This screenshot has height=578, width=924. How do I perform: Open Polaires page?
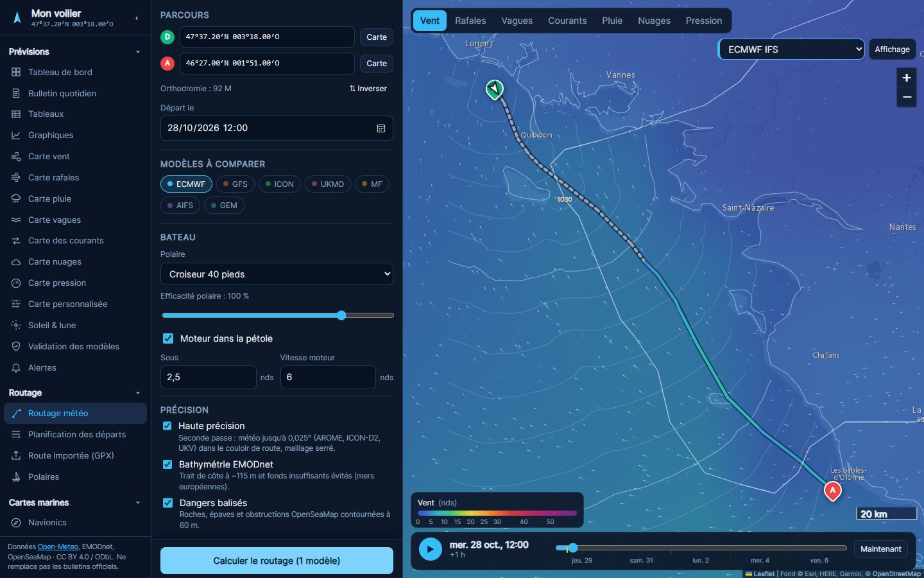(x=75, y=477)
